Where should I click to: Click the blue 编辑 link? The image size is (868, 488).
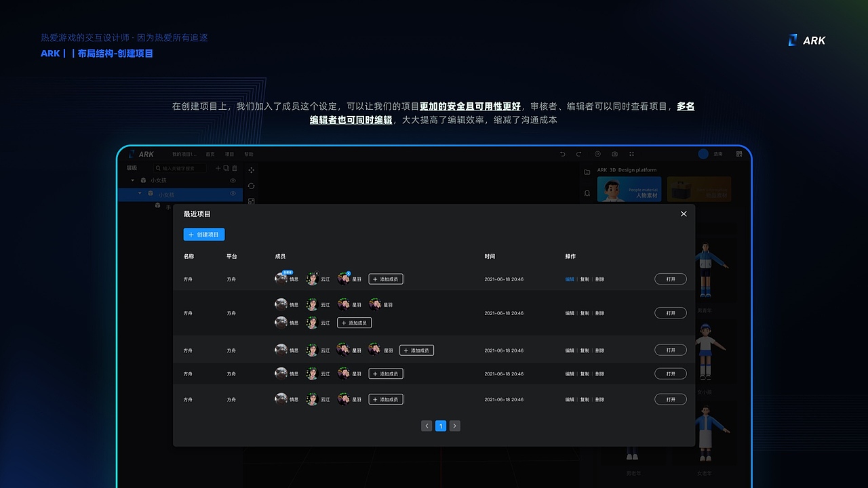pyautogui.click(x=570, y=279)
